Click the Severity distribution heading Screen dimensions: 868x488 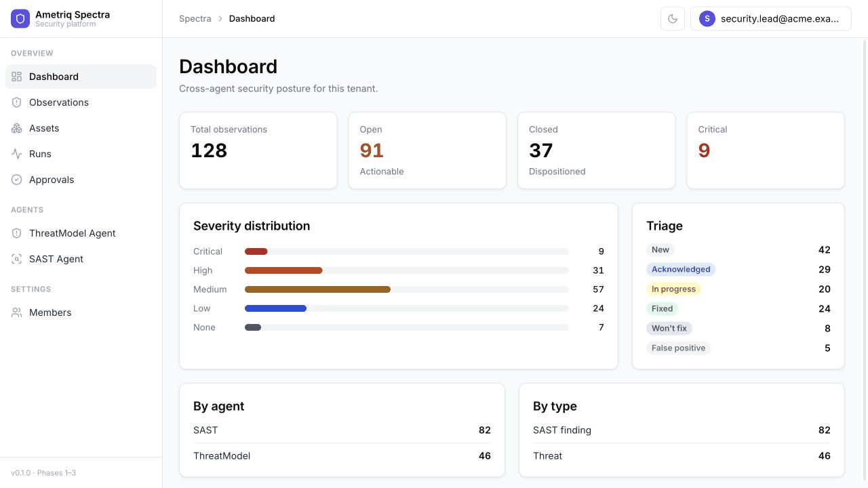(x=252, y=226)
